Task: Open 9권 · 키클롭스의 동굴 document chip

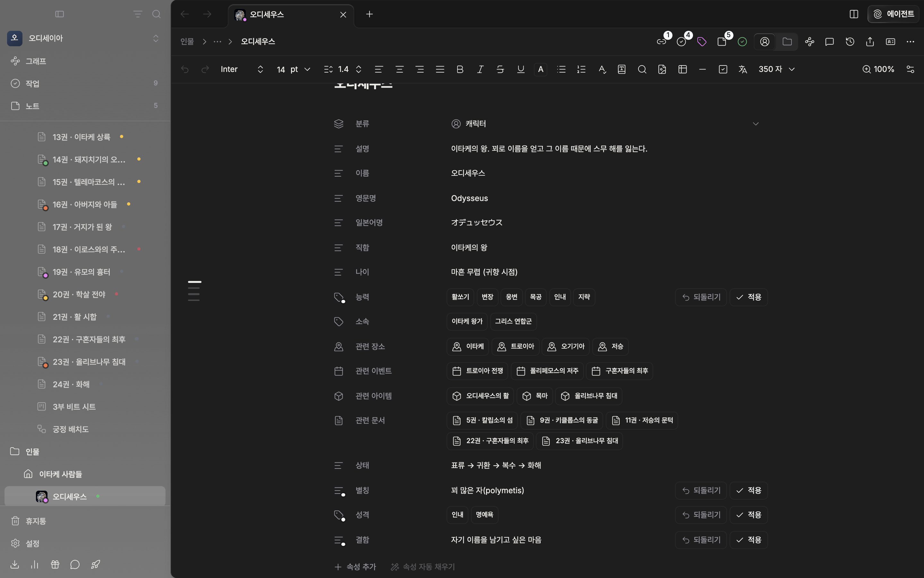Action: click(x=562, y=421)
